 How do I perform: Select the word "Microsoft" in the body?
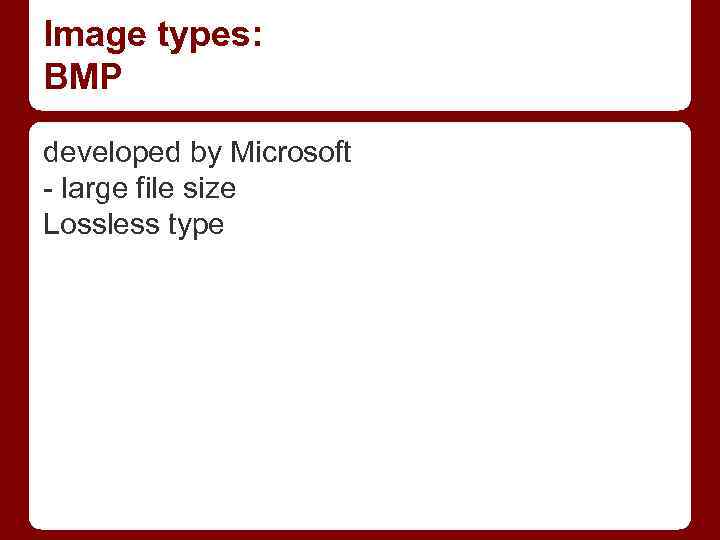tap(291, 152)
